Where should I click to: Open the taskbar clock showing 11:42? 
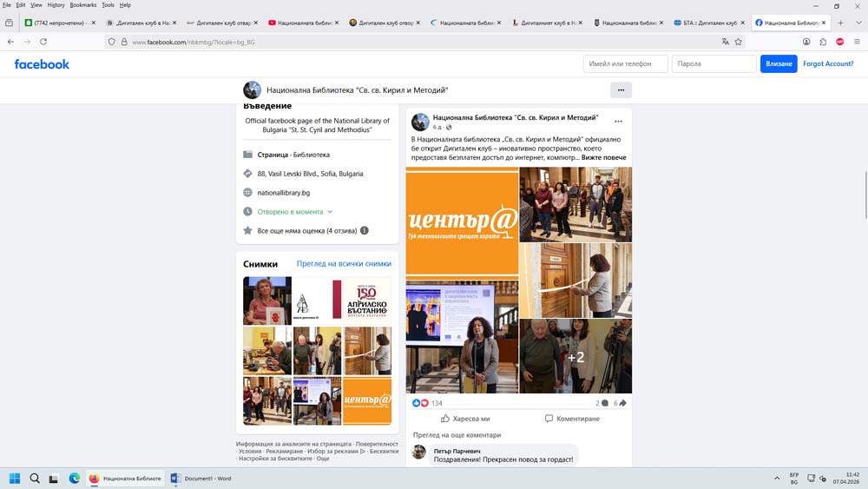[x=845, y=479]
